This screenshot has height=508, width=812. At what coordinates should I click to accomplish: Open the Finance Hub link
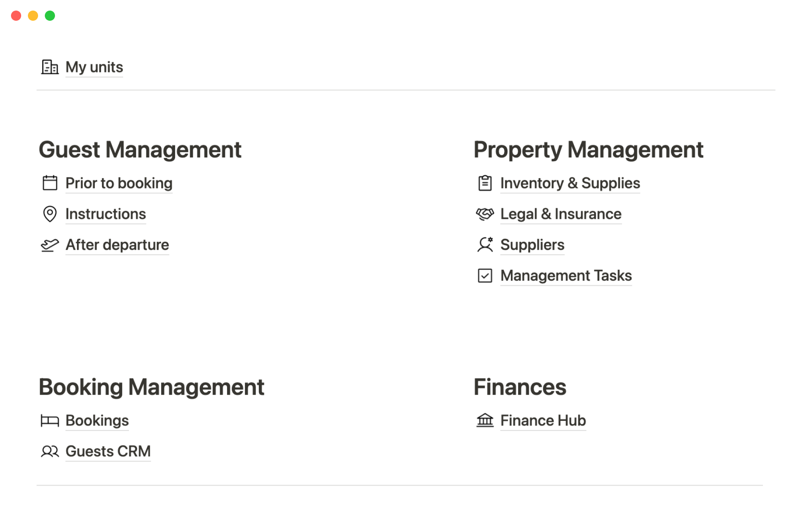[543, 420]
